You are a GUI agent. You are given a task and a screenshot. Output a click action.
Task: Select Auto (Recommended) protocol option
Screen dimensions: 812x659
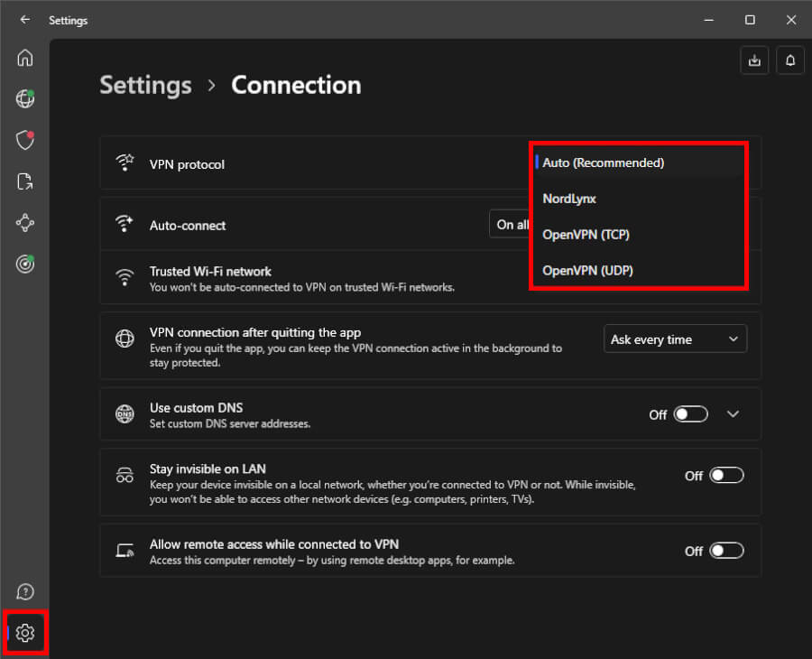pos(639,162)
